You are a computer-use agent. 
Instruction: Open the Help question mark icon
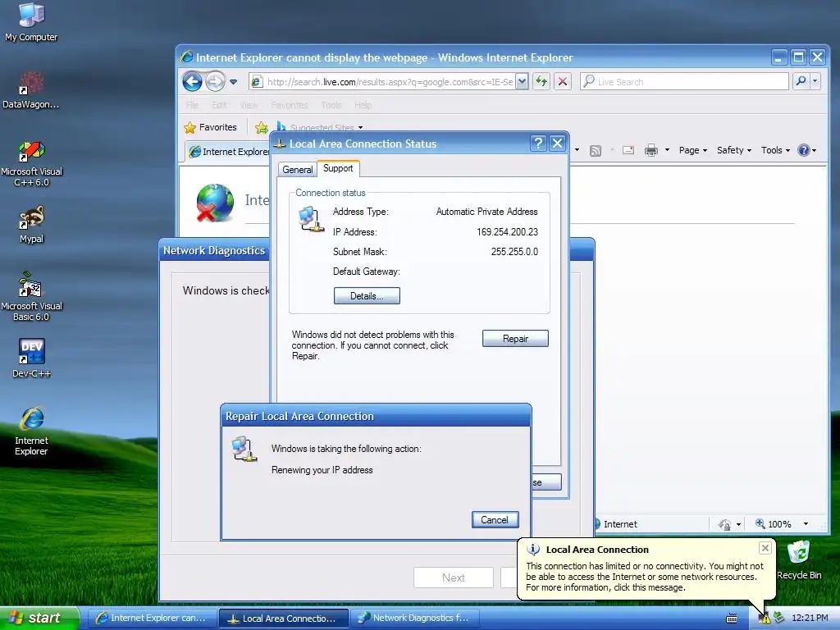[803, 151]
